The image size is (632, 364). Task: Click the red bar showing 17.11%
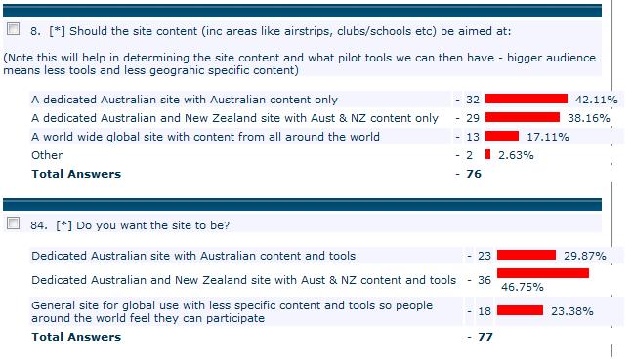pyautogui.click(x=502, y=136)
